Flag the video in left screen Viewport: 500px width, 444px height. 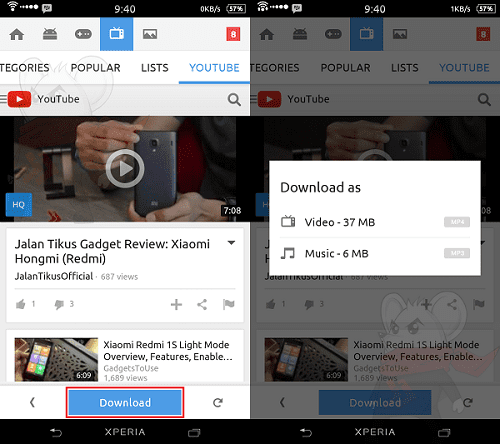coord(229,304)
